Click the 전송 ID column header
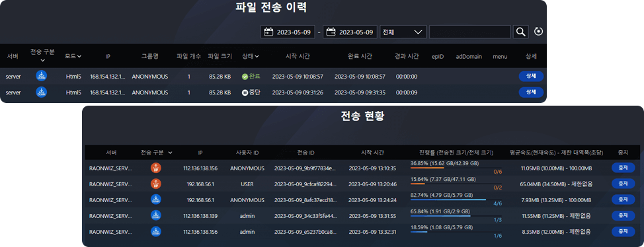Image resolution: width=644 pixels, height=247 pixels. pyautogui.click(x=305, y=153)
